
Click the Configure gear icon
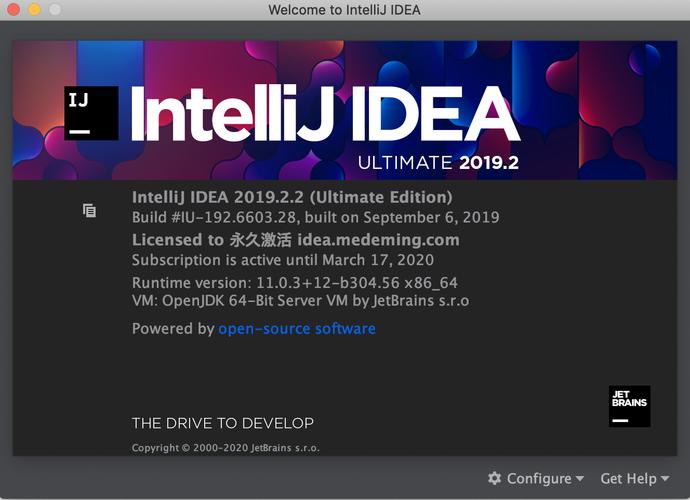pos(495,478)
